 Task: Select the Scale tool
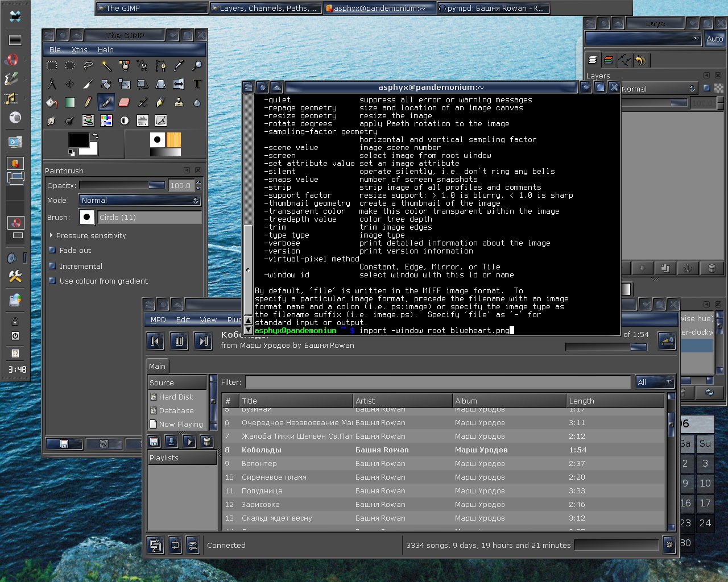coord(125,84)
